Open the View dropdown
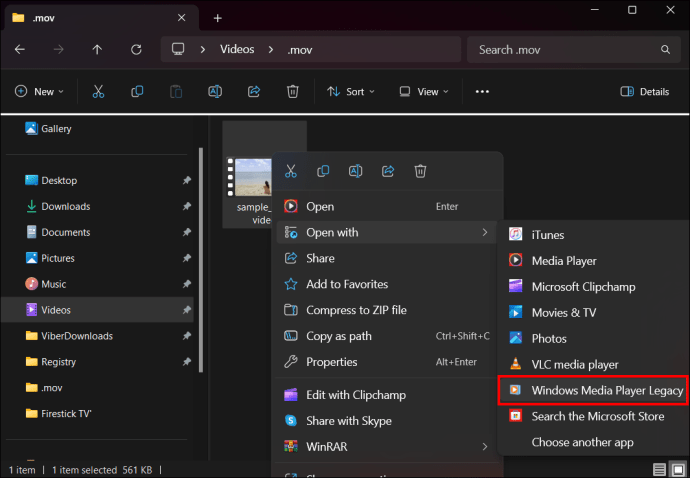Image resolution: width=690 pixels, height=478 pixels. click(x=424, y=92)
